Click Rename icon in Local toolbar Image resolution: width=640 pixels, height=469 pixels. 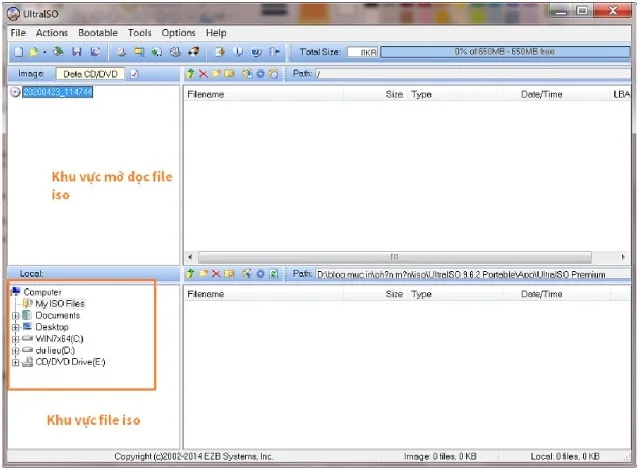pyautogui.click(x=229, y=274)
